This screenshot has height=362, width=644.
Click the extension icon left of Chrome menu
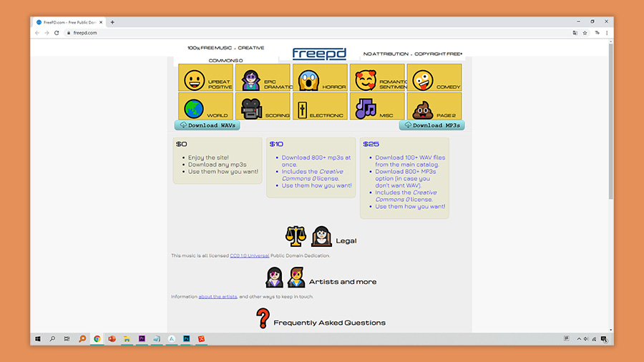(x=597, y=33)
